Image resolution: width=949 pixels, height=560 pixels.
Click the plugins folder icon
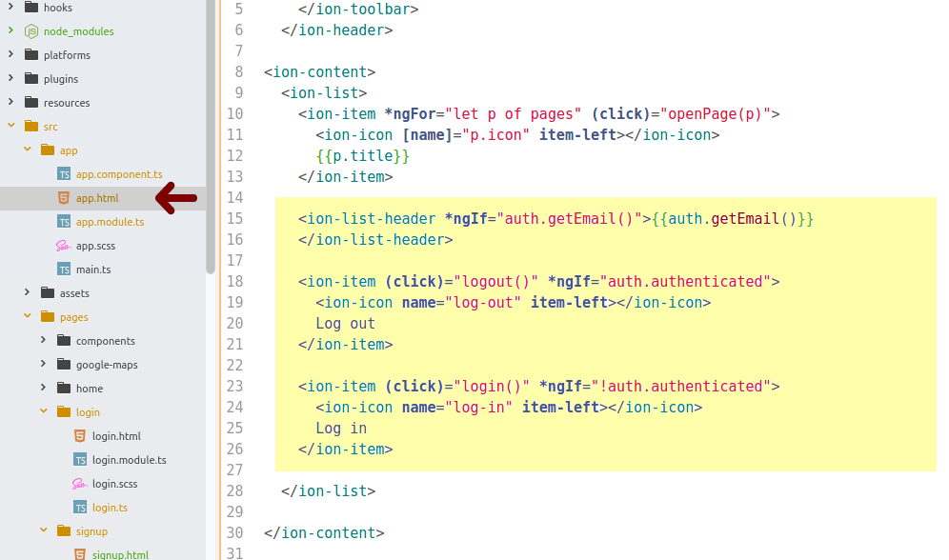point(31,78)
